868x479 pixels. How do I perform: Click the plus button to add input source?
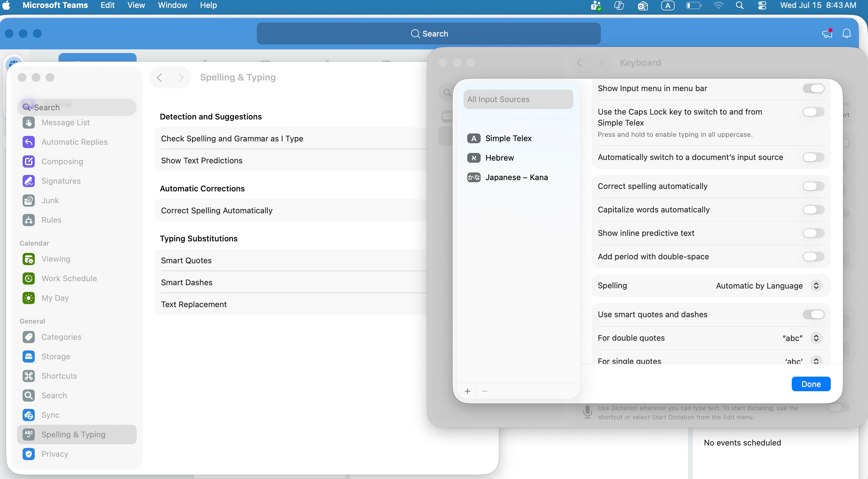pyautogui.click(x=467, y=391)
